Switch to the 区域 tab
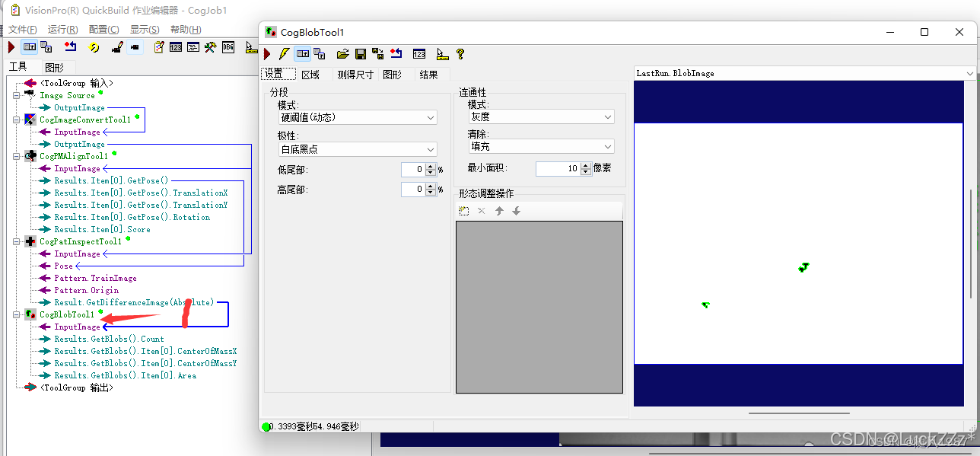980x456 pixels. [x=310, y=75]
